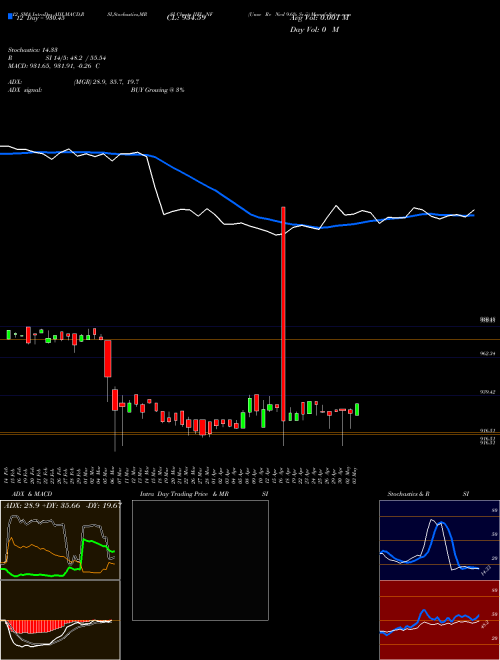Click the 'Intra Day Trading Price & MR' title
500x660 pixels.
tap(184, 494)
